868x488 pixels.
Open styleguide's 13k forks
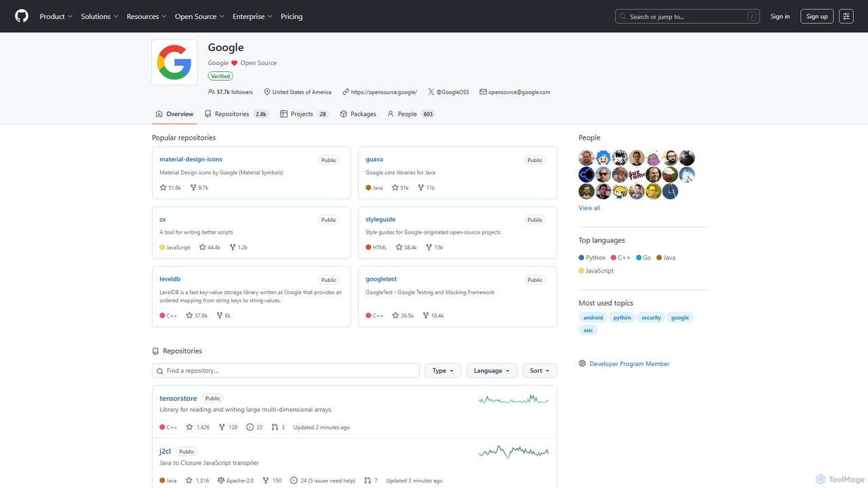coord(434,247)
